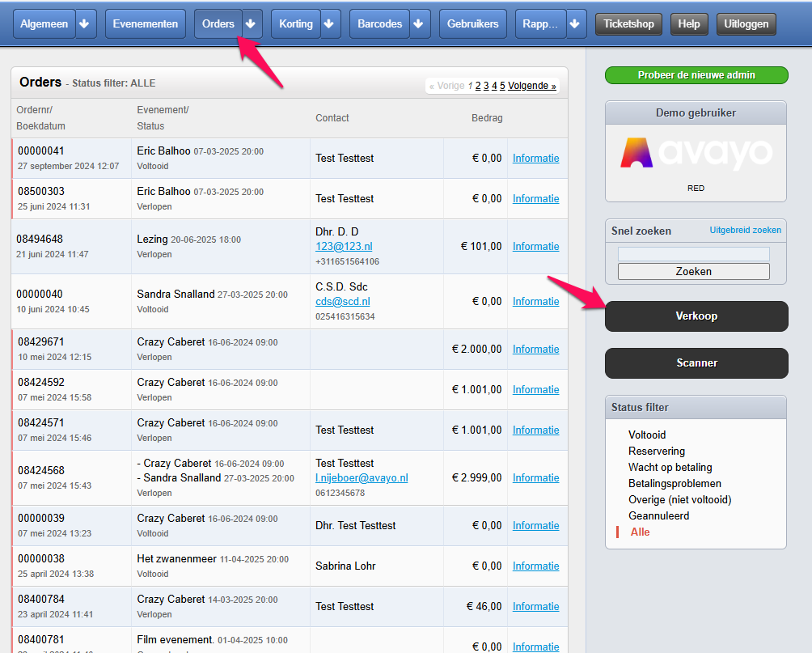Viewport: 812px width, 653px height.
Task: Expand the Rapp... dropdown arrow
Action: 575,23
